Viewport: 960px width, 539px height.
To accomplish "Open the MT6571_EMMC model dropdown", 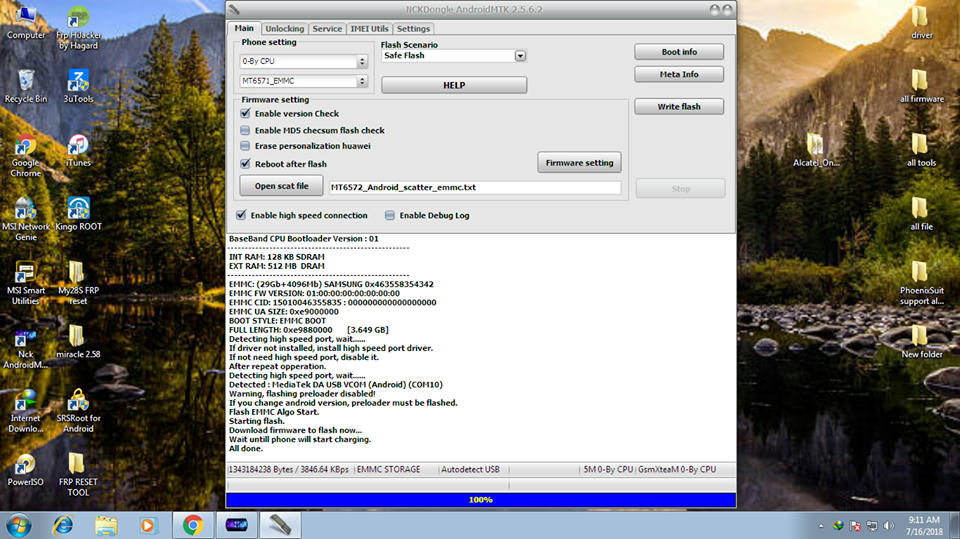I will 362,80.
